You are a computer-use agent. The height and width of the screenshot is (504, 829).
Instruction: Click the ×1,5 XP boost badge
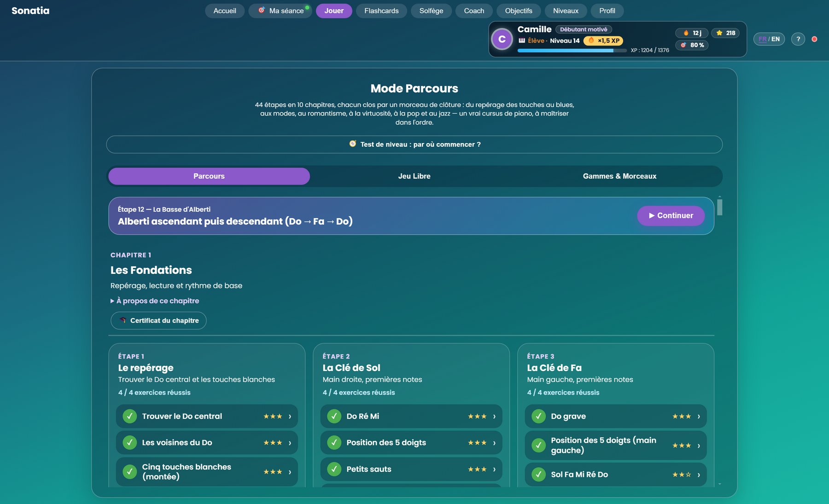pyautogui.click(x=603, y=41)
